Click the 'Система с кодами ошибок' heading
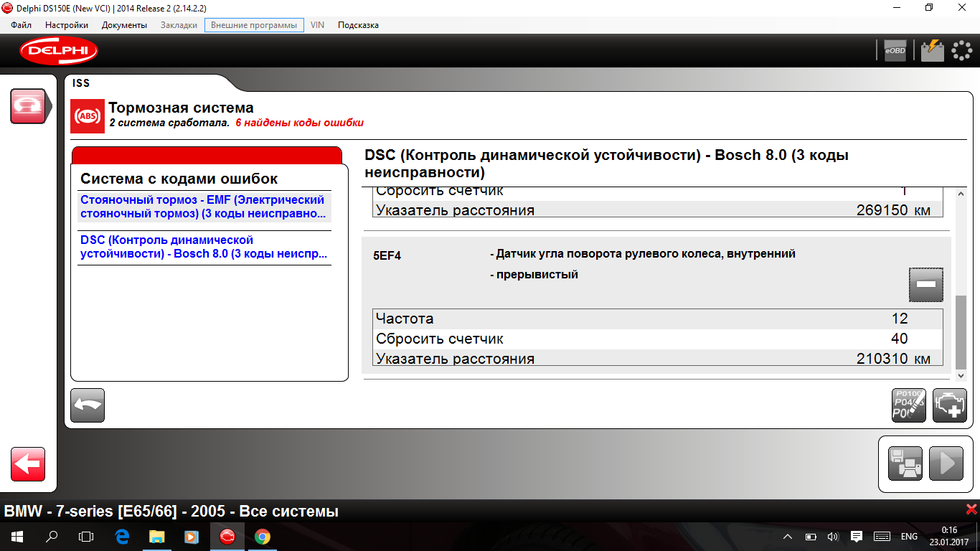 [x=179, y=179]
